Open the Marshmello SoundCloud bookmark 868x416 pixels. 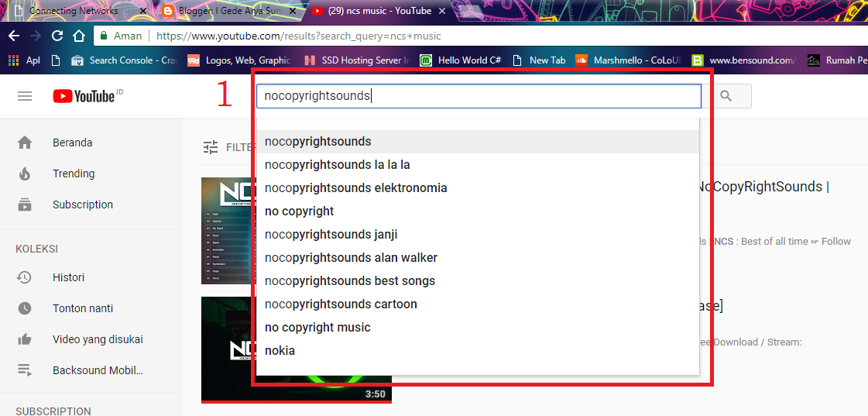pos(628,60)
